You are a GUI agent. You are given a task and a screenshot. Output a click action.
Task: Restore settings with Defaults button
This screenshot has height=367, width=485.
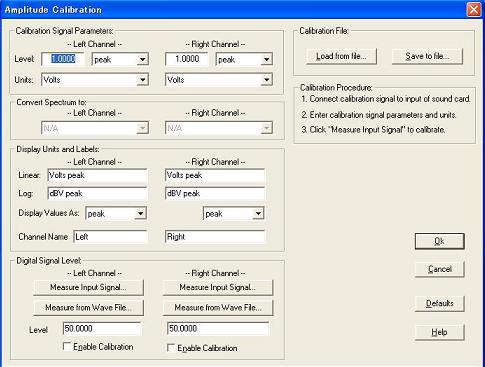coord(440,304)
